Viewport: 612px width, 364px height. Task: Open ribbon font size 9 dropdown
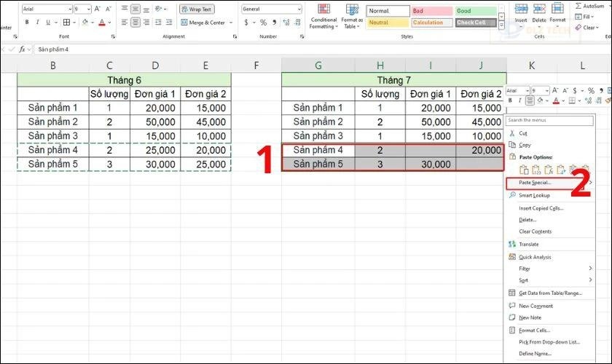89,9
